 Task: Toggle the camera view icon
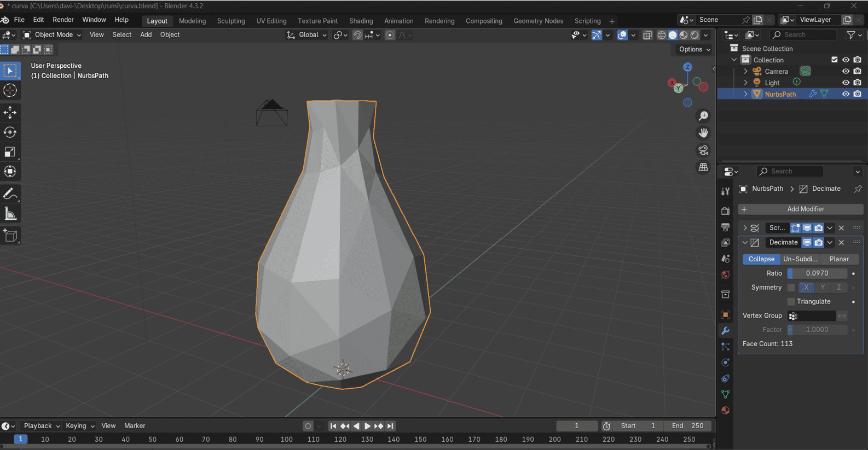pos(703,150)
